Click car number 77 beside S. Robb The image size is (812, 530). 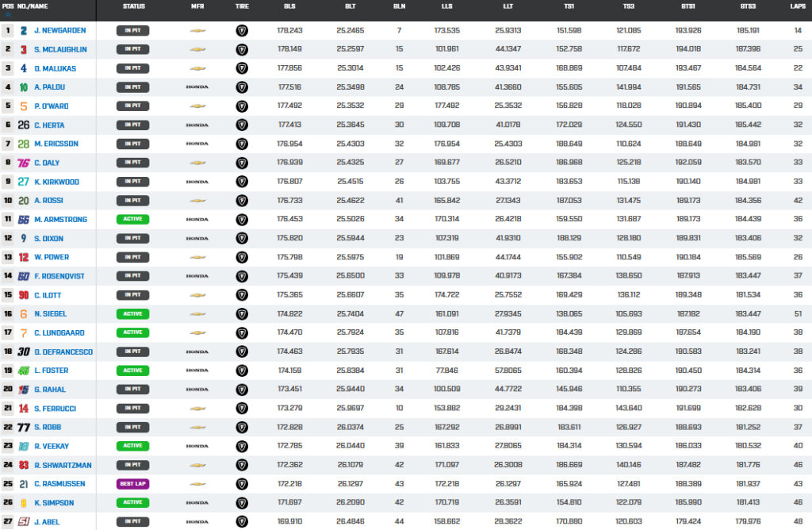pos(23,428)
